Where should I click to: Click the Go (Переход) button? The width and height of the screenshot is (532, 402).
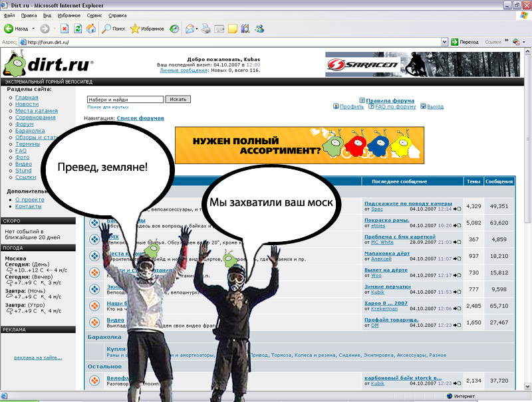click(464, 42)
